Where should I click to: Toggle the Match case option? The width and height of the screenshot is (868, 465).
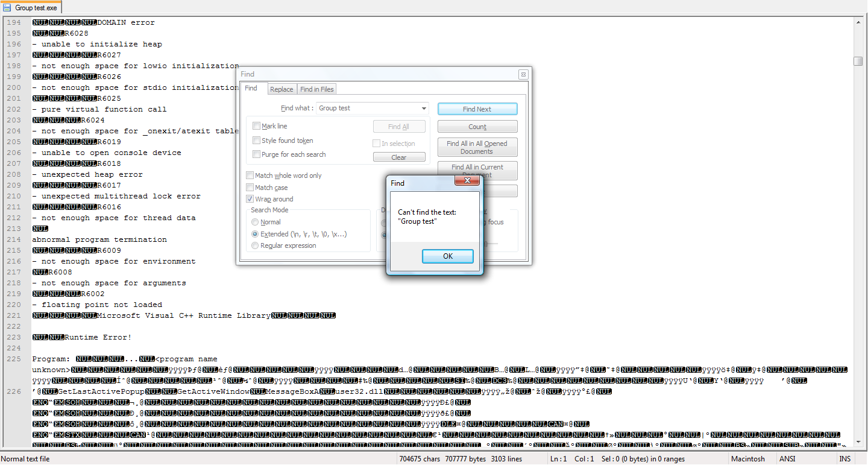point(250,188)
